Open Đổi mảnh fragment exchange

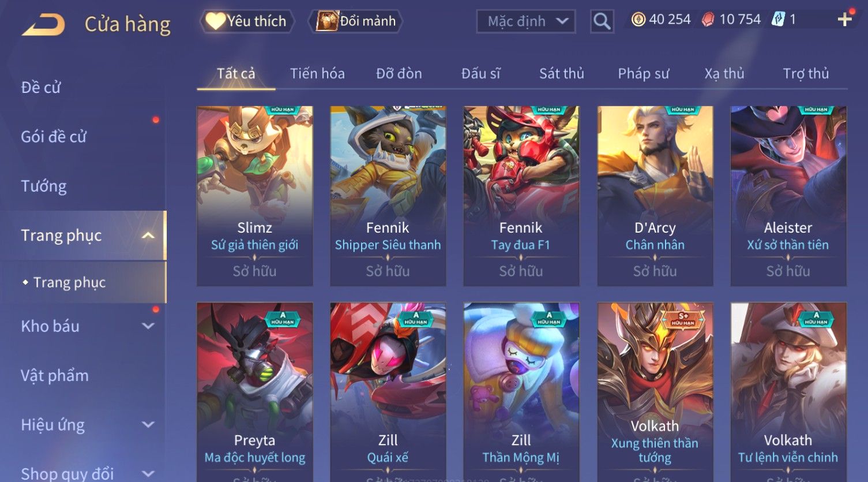coord(356,21)
